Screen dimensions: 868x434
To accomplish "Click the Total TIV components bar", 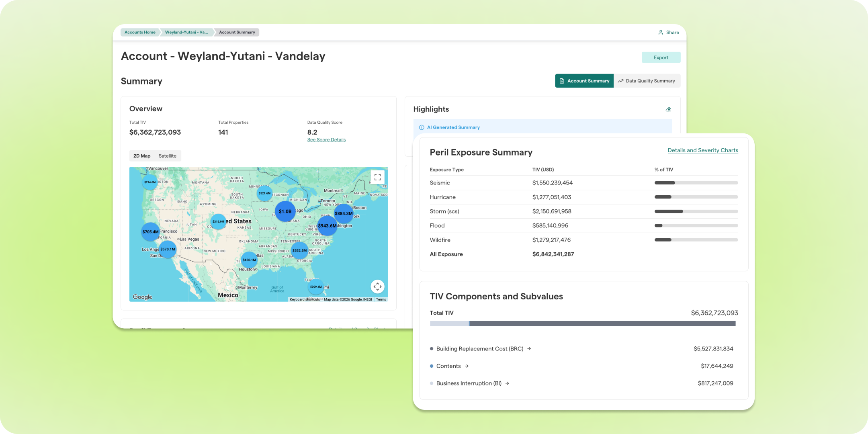I will pyautogui.click(x=583, y=323).
